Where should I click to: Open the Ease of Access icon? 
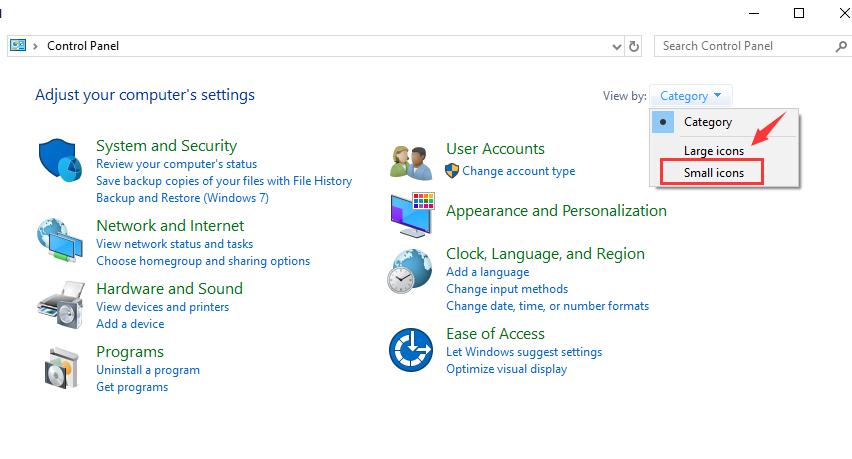coord(410,350)
